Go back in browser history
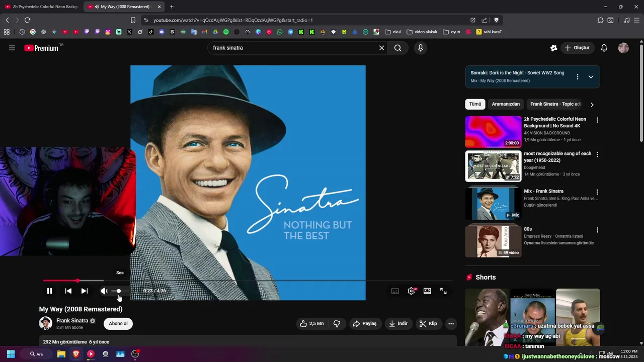 [x=7, y=20]
